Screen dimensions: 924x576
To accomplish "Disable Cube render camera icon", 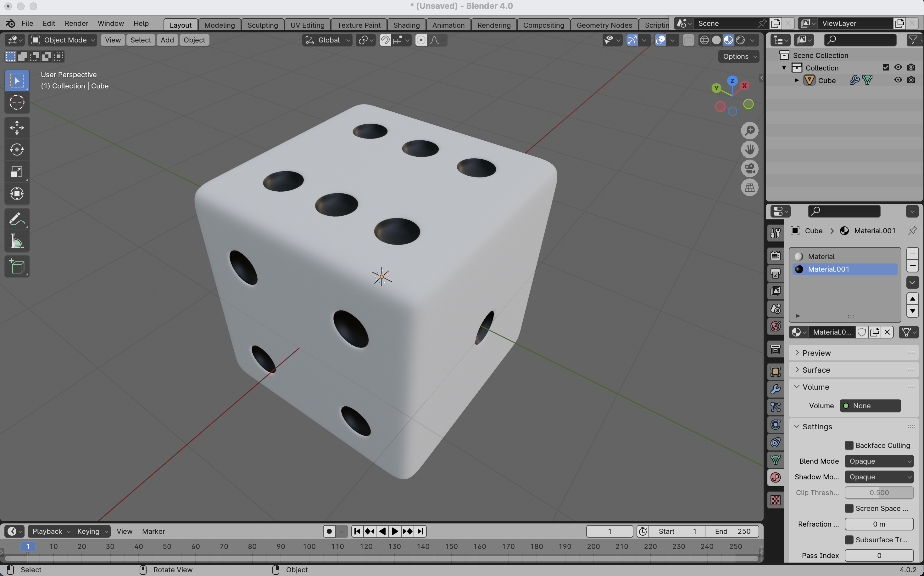I will (911, 80).
